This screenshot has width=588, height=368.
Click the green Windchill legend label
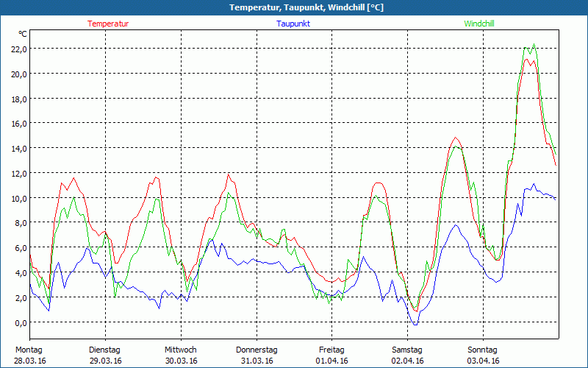[478, 24]
